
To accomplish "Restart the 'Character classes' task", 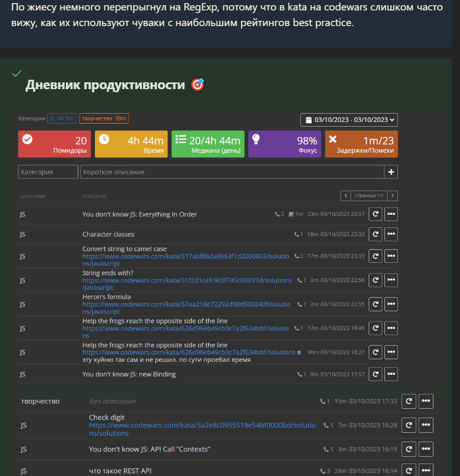I will click(376, 234).
